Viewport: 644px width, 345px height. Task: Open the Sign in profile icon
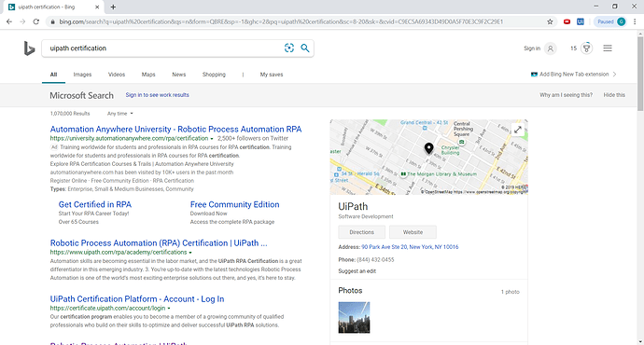[x=551, y=48]
